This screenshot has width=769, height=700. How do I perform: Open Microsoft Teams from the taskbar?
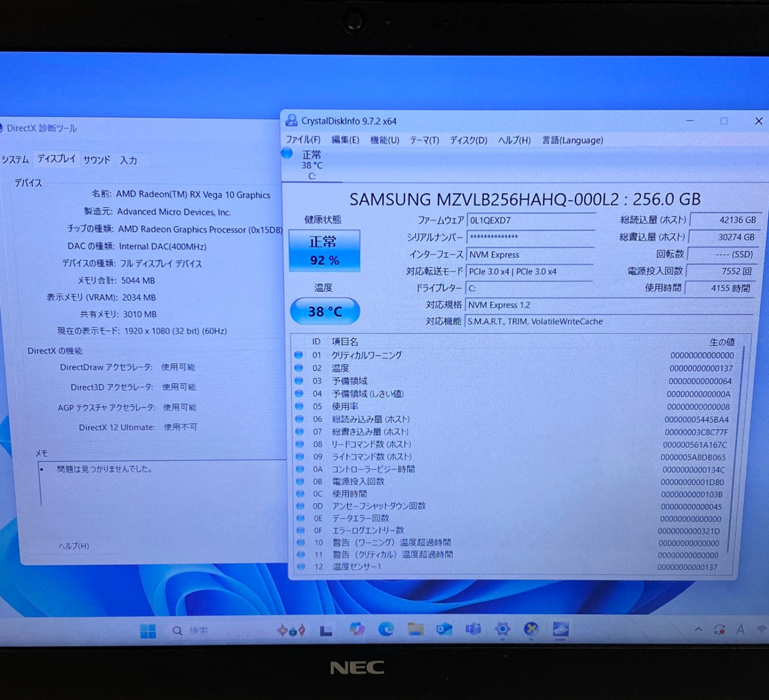click(x=473, y=630)
